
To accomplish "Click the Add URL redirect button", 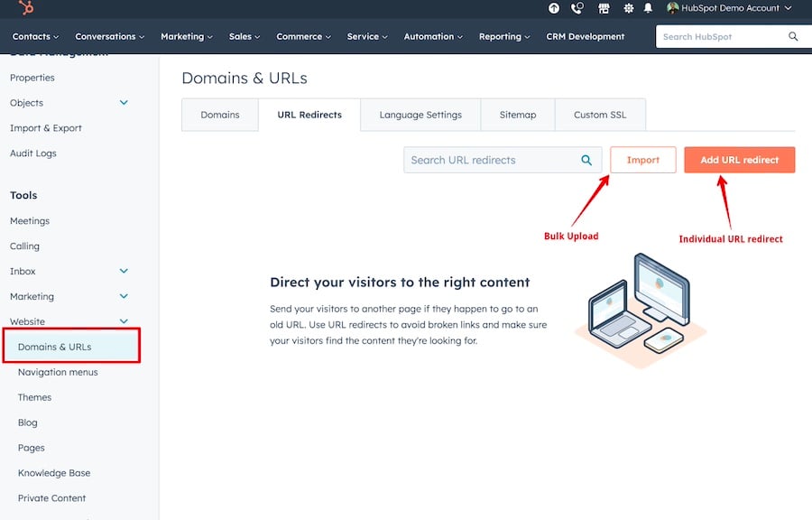I will (x=739, y=159).
